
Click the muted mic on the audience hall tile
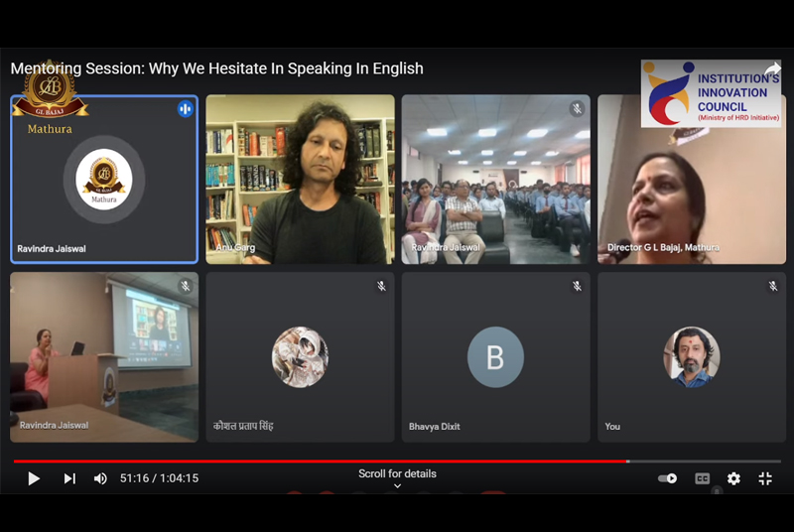577,108
